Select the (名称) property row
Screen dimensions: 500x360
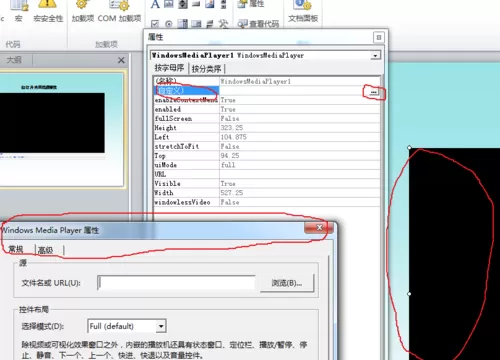tap(266, 81)
